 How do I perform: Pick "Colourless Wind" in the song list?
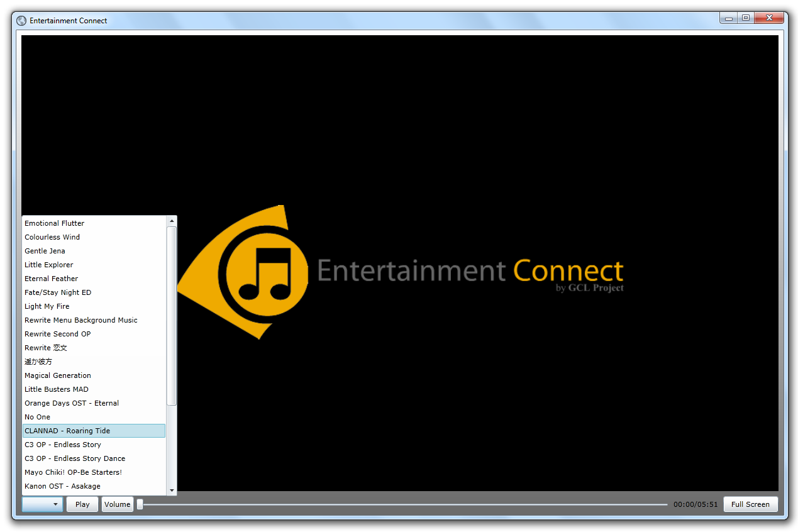click(x=52, y=237)
